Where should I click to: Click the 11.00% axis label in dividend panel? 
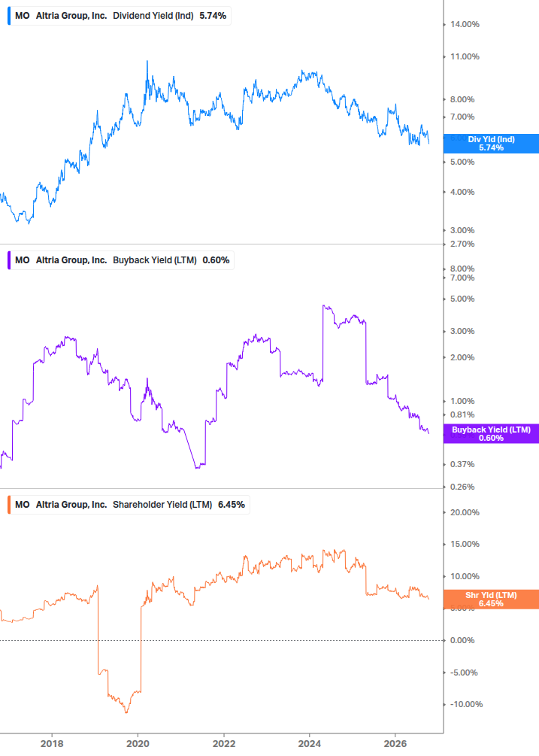point(465,57)
